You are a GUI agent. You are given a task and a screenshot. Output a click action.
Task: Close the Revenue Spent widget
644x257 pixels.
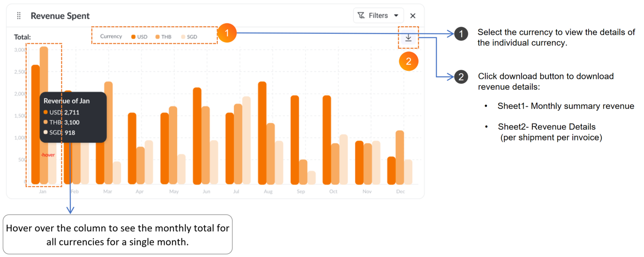[x=413, y=16]
